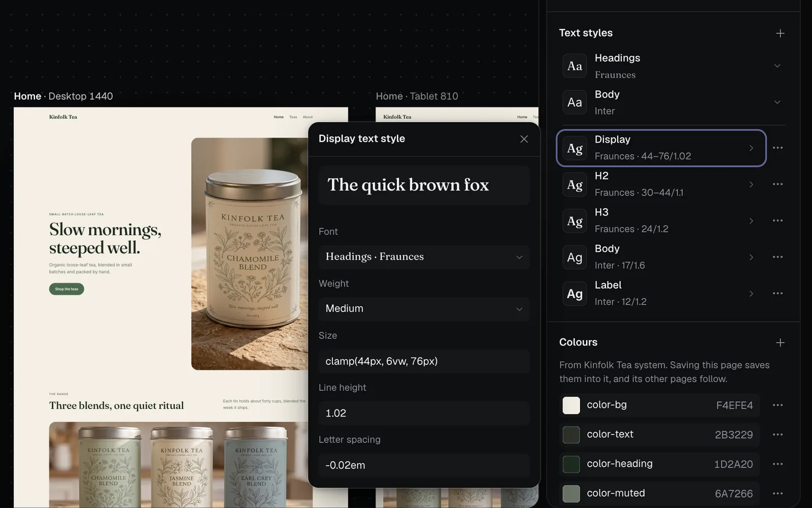Viewport: 812px width, 508px height.
Task: Click the quick brown fox preview text
Action: coord(408,185)
